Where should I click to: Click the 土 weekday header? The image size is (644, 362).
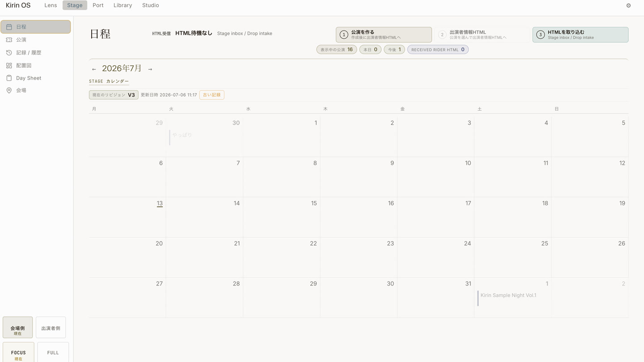pyautogui.click(x=479, y=109)
